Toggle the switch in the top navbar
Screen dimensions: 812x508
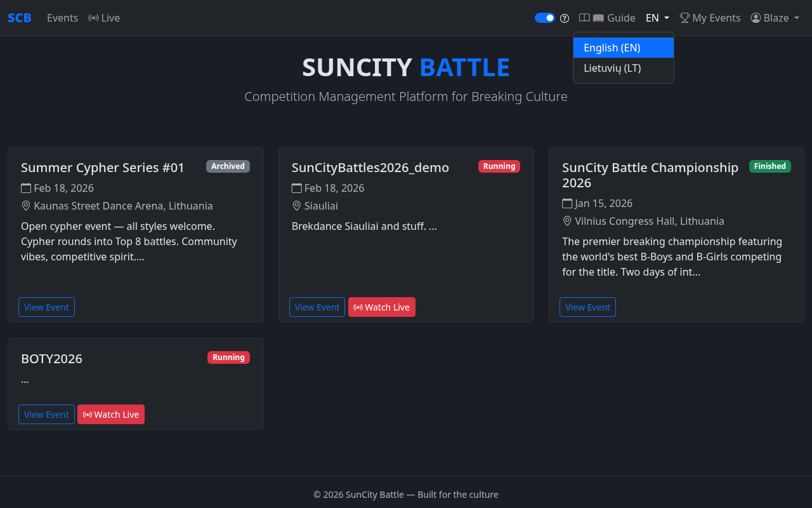pyautogui.click(x=544, y=18)
